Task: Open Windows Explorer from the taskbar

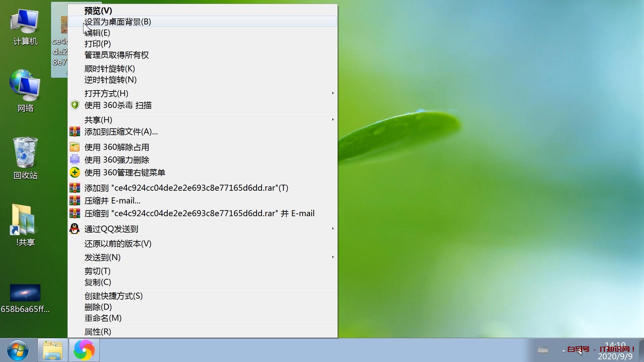Action: 52,350
